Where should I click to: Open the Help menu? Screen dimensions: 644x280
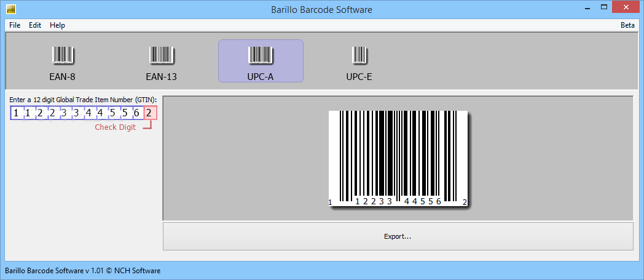(x=58, y=25)
